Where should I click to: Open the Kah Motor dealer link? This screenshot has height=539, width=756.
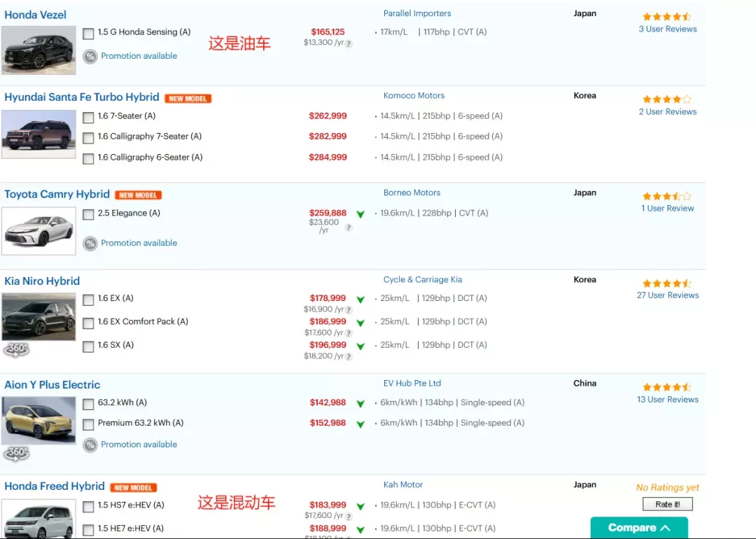tap(403, 484)
